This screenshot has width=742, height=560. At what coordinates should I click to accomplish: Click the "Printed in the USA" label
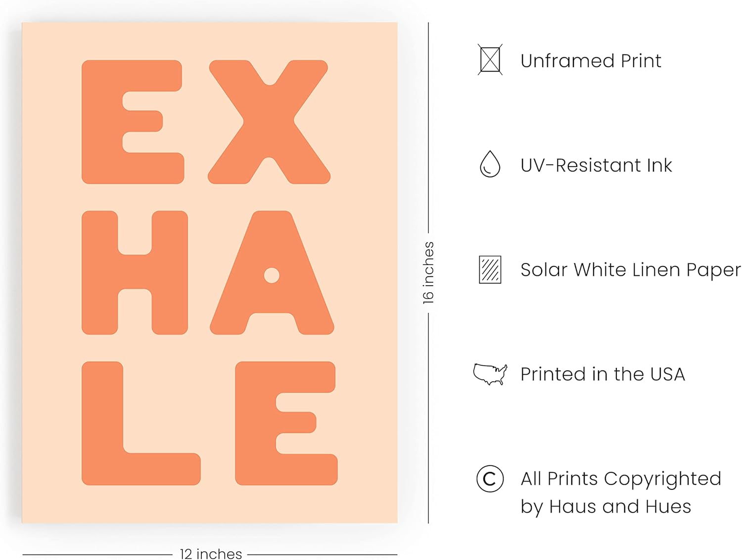tap(603, 374)
